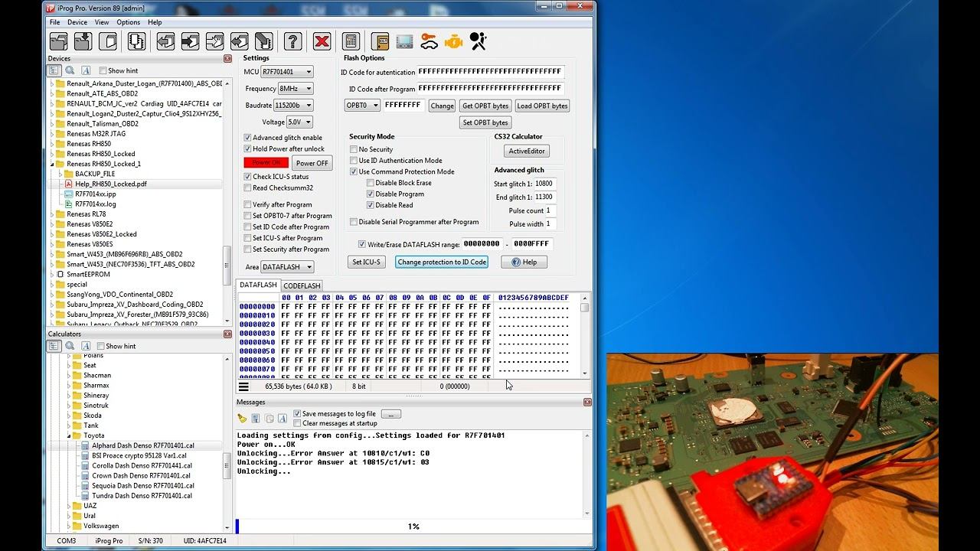Click the font 'A' icon in Messages panel
Screen dimensions: 980x551
[282, 419]
